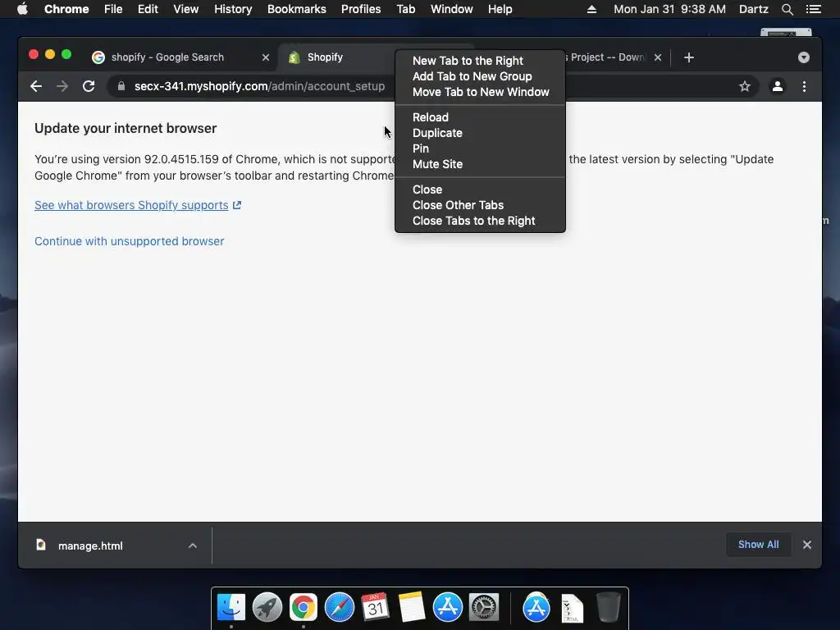Image resolution: width=840 pixels, height=630 pixels.
Task: Open the Chrome application menu
Action: (66, 9)
